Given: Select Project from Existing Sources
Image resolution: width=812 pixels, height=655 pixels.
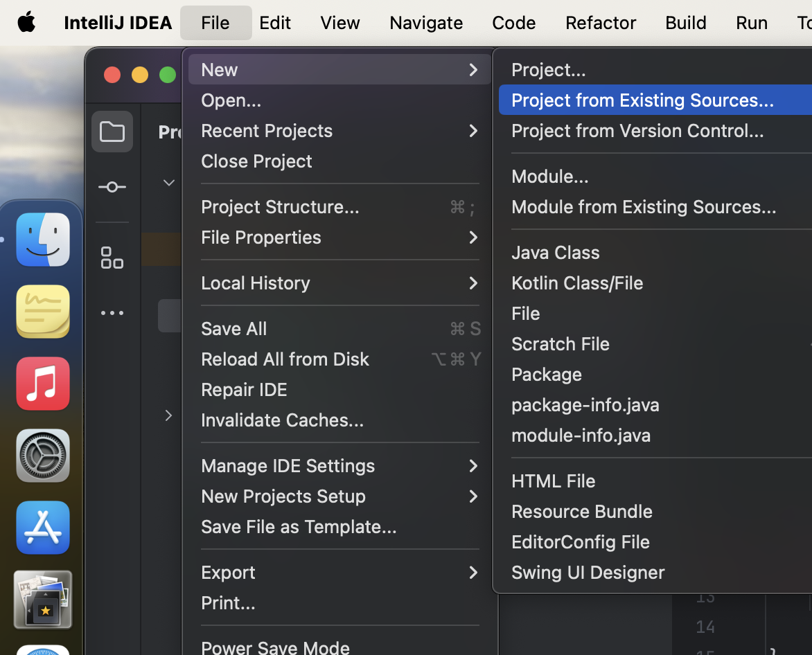Looking at the screenshot, I should 642,100.
